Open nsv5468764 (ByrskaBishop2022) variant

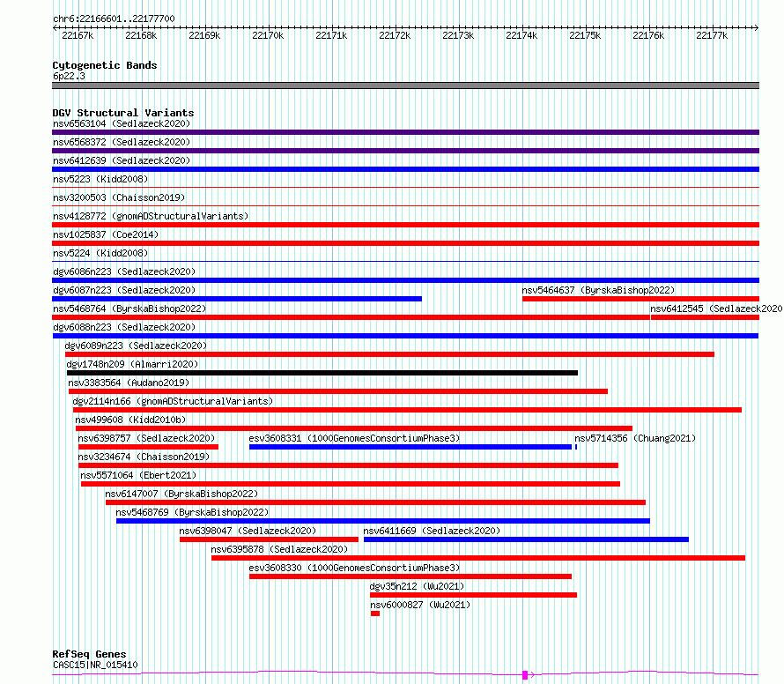[129, 309]
